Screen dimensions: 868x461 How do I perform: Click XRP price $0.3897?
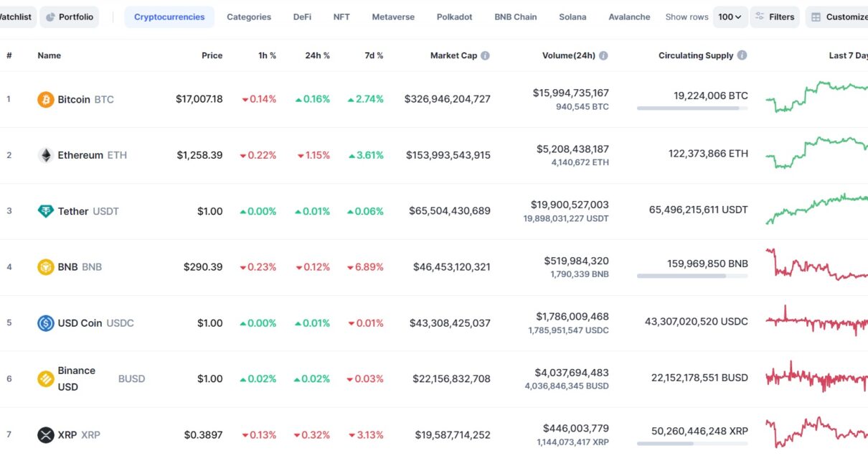click(x=203, y=434)
